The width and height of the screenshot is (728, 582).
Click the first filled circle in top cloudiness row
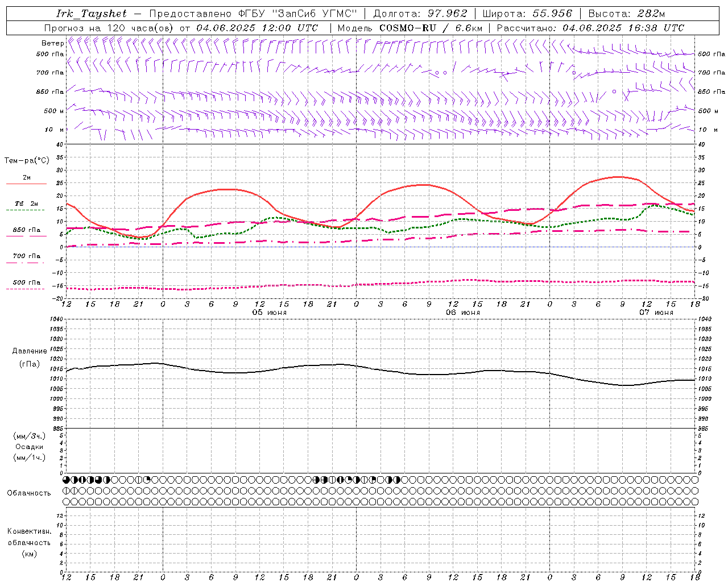click(x=66, y=480)
